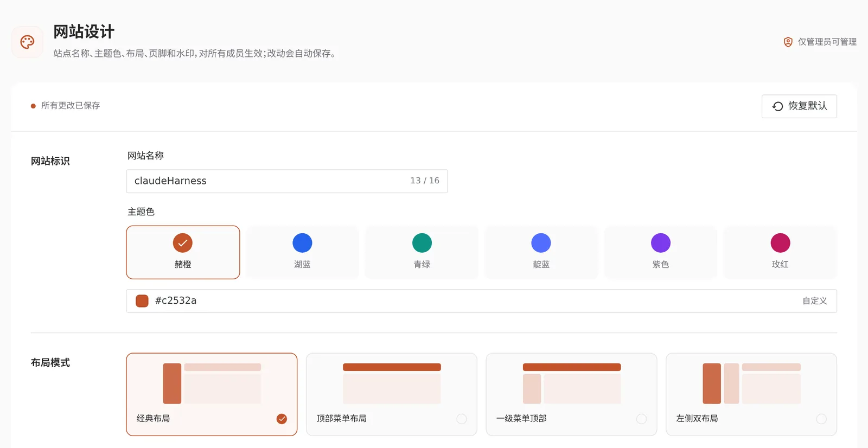Click the palette icon beside 网站设计
Image resolution: width=868 pixels, height=448 pixels.
click(27, 42)
